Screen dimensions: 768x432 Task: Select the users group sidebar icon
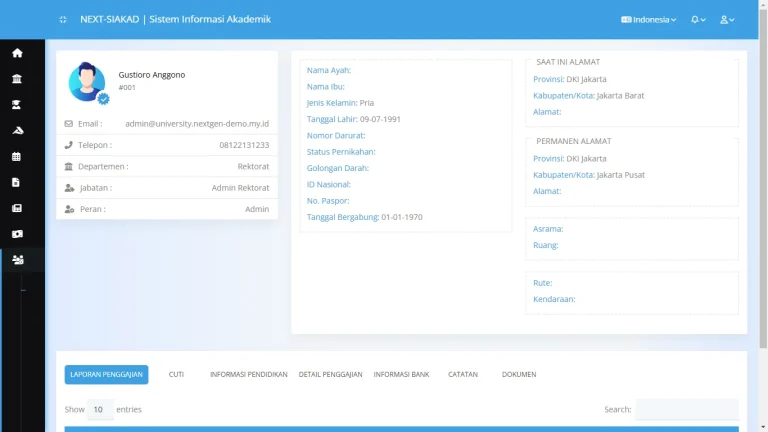click(17, 260)
